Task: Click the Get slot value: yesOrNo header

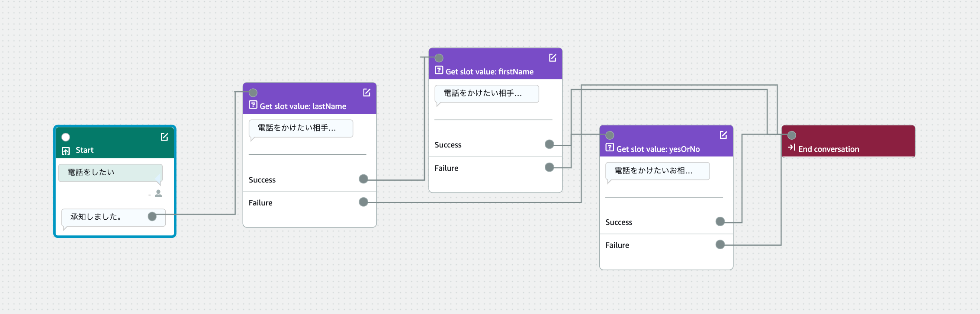Action: 658,149
